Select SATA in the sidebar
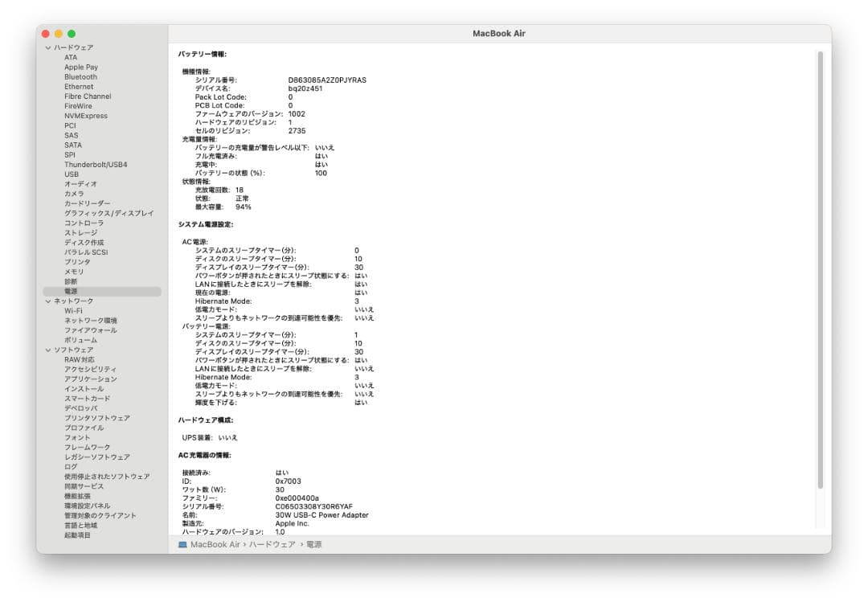This screenshot has width=868, height=602. click(72, 145)
